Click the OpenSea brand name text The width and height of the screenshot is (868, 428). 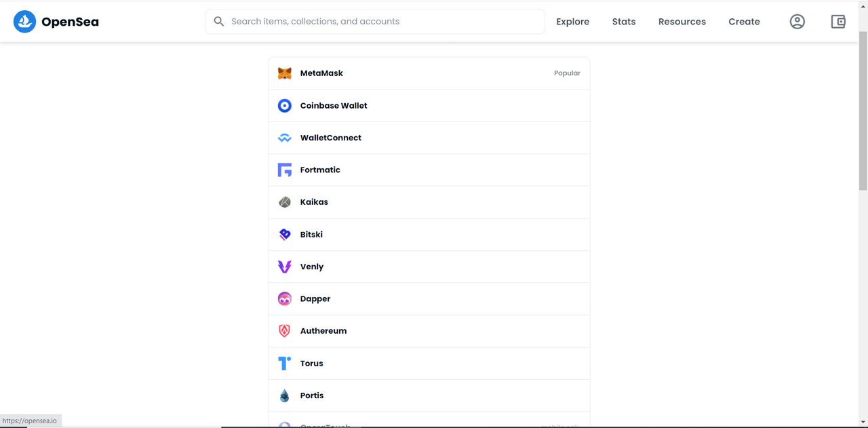70,22
